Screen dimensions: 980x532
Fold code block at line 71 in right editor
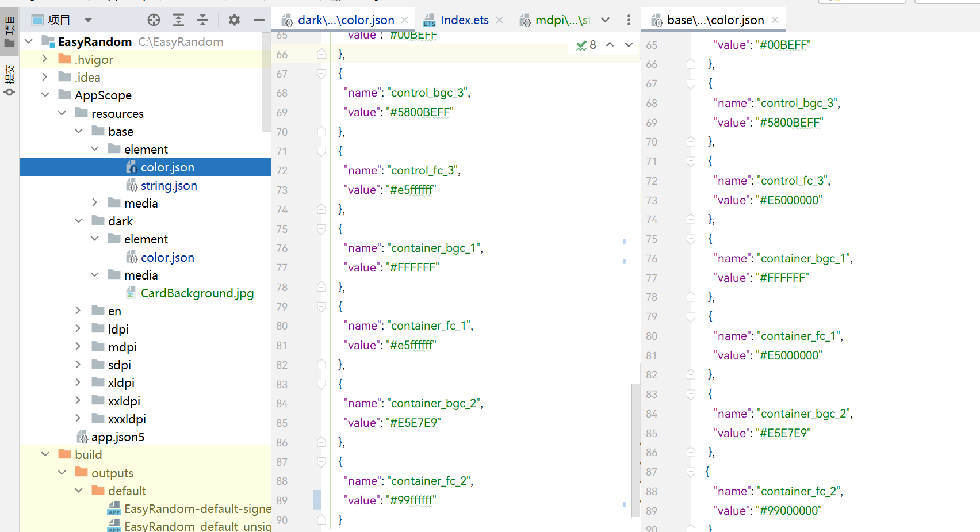tap(691, 162)
